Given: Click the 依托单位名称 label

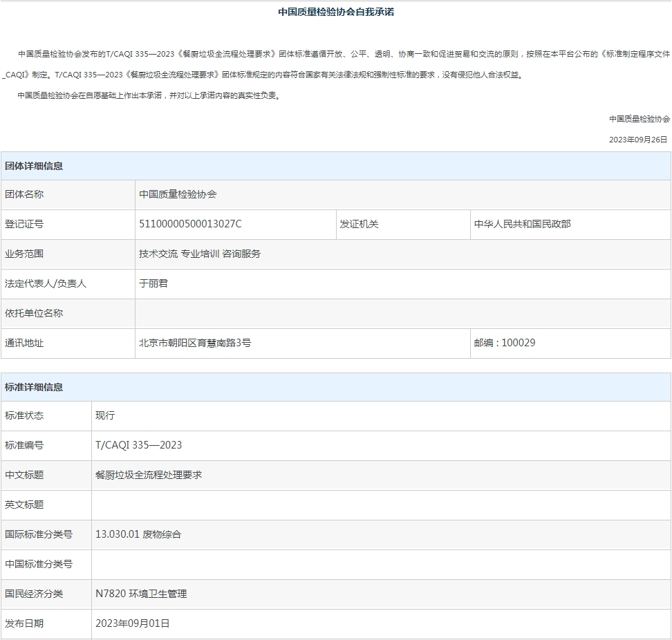Looking at the screenshot, I should (34, 313).
